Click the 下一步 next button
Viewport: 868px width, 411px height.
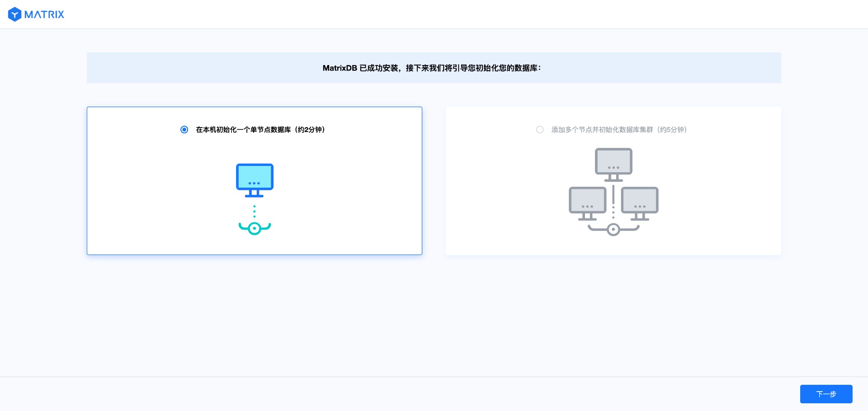[826, 394]
